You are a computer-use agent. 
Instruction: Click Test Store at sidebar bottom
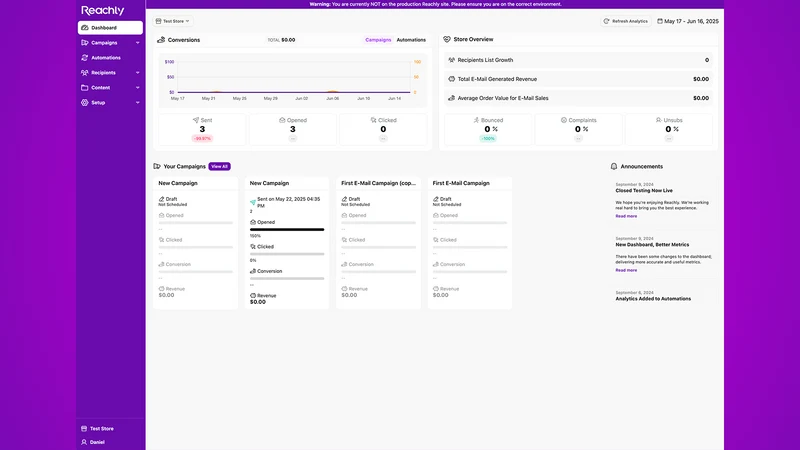pyautogui.click(x=102, y=429)
